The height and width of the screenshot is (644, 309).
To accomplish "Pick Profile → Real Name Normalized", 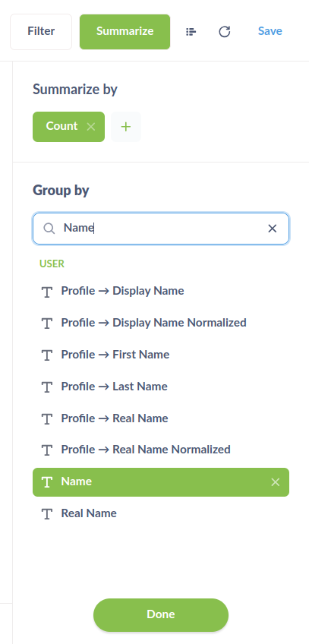I will [161, 450].
